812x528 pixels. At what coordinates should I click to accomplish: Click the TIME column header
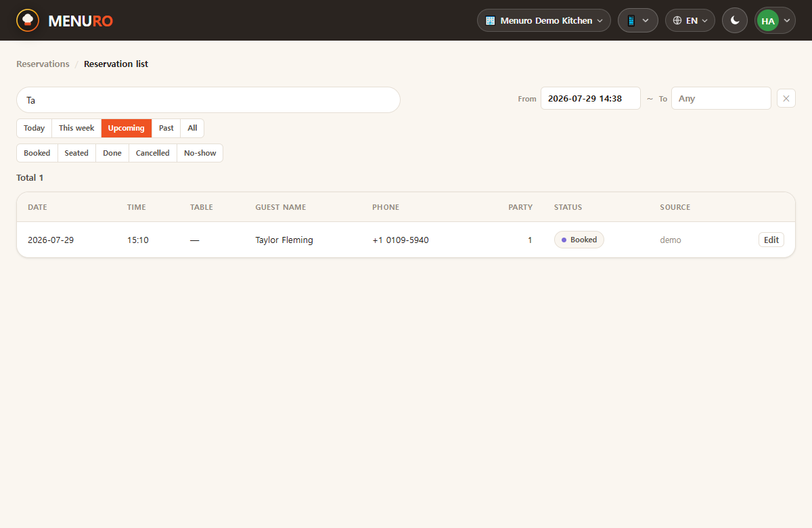(137, 207)
